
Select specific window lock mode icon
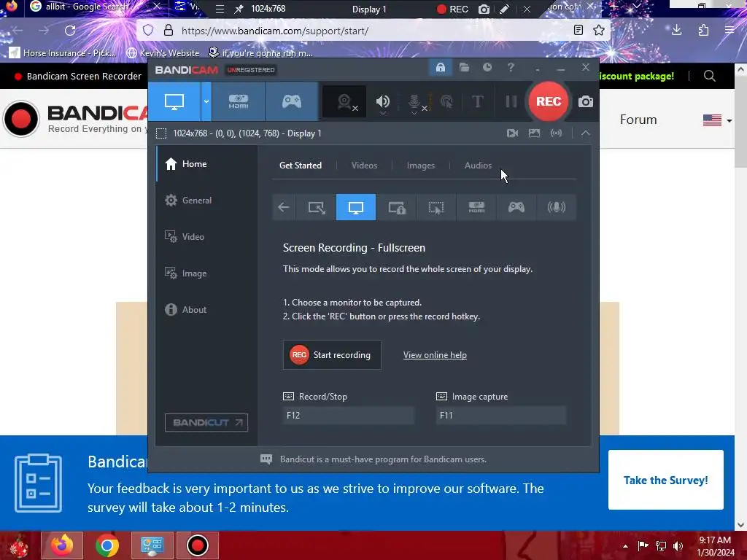396,207
